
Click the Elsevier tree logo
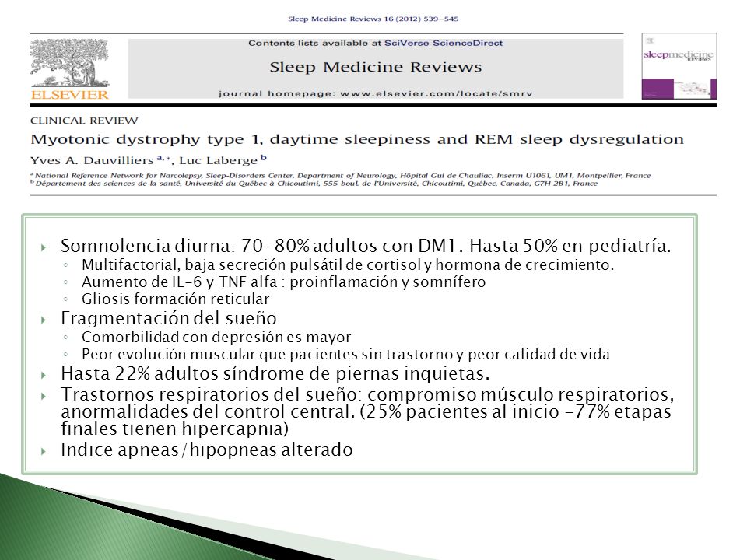click(69, 63)
